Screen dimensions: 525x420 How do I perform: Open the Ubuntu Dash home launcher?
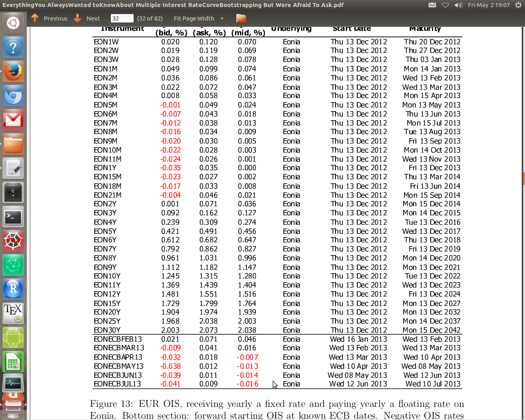click(13, 23)
